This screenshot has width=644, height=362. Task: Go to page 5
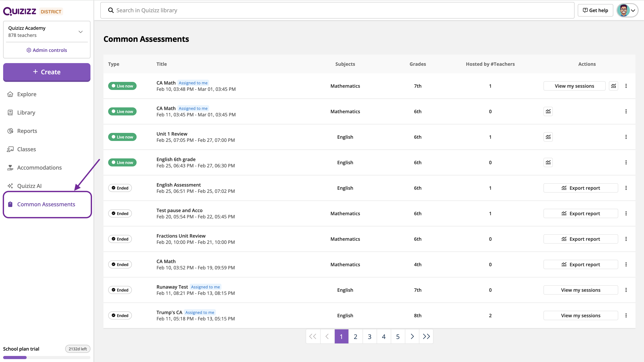[398, 336]
